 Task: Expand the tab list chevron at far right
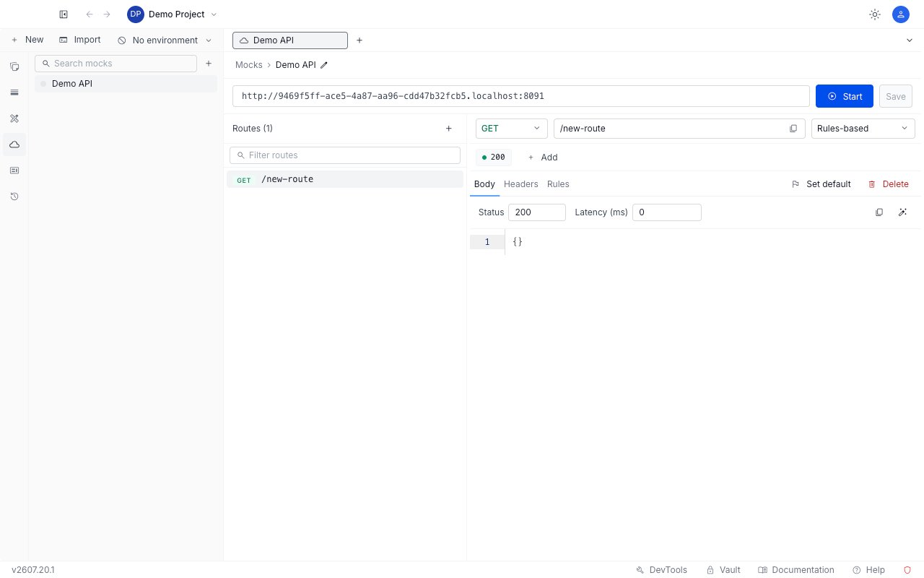[910, 40]
